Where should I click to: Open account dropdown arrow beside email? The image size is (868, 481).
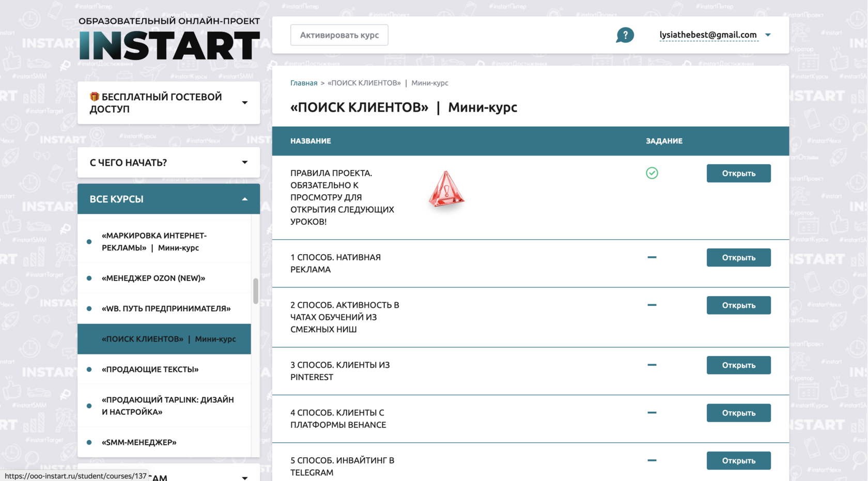point(768,35)
